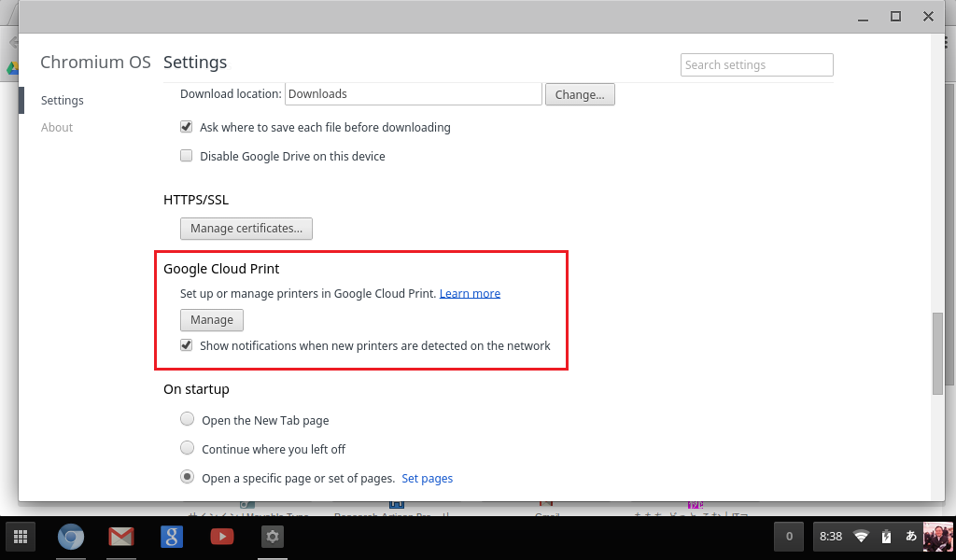Screen dimensions: 956x560
Task: Open Google Search shelf icon
Action: [172, 537]
